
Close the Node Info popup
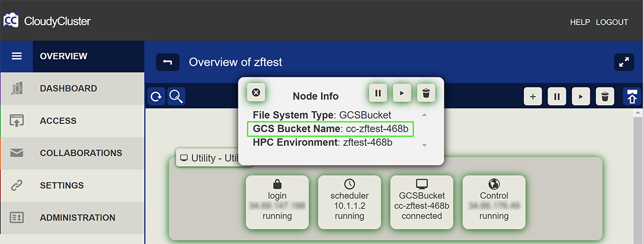pyautogui.click(x=256, y=92)
